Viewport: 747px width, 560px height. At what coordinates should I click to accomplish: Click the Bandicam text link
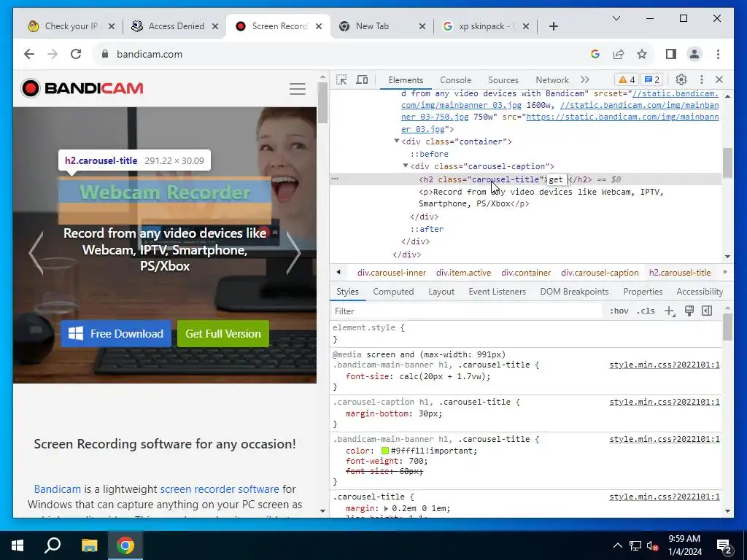(57, 489)
